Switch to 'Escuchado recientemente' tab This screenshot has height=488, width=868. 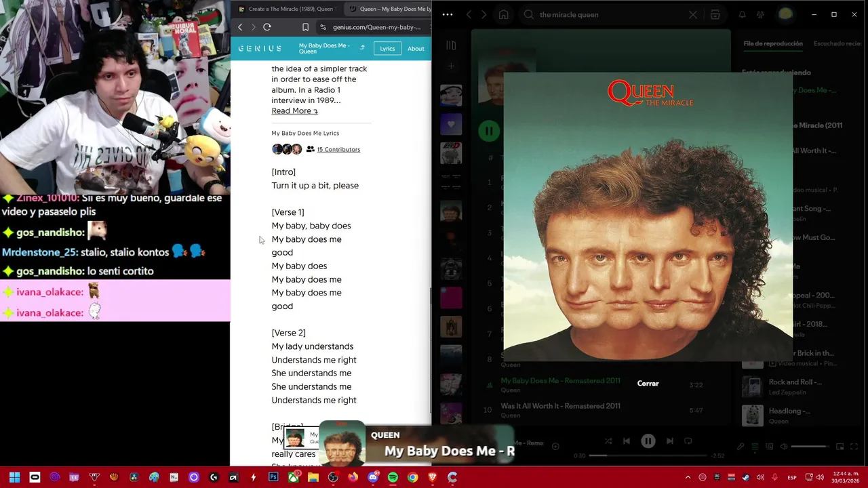pyautogui.click(x=837, y=43)
